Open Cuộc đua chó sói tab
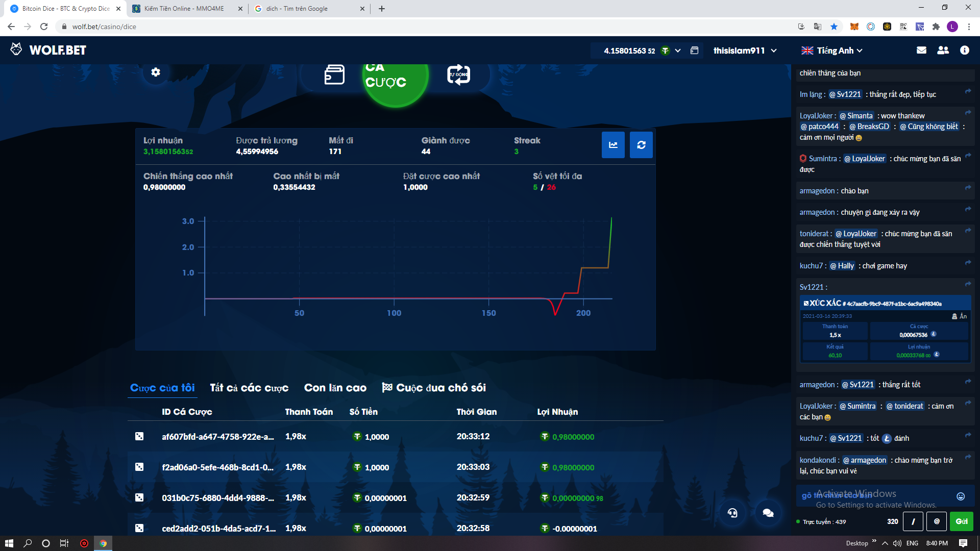 click(434, 388)
